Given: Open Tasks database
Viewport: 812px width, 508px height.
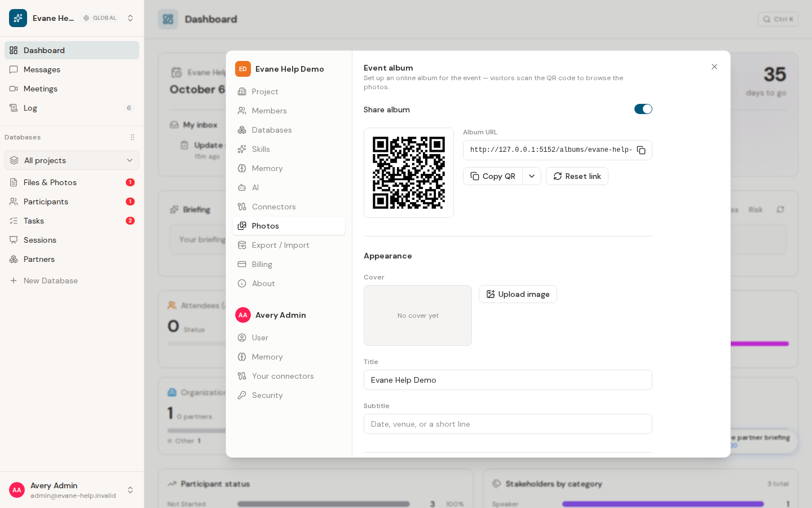Looking at the screenshot, I should coord(72,221).
